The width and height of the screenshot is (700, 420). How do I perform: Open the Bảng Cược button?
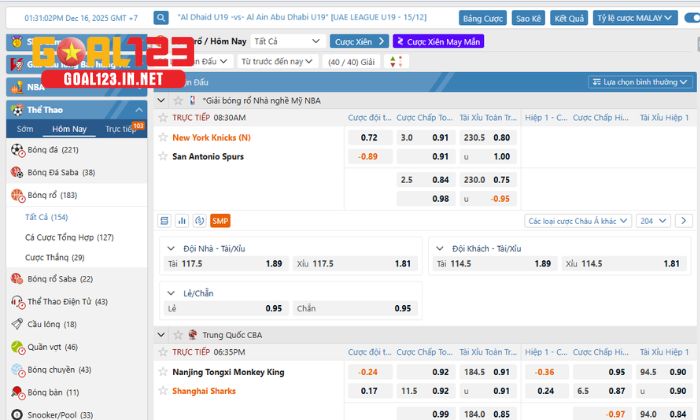click(483, 18)
